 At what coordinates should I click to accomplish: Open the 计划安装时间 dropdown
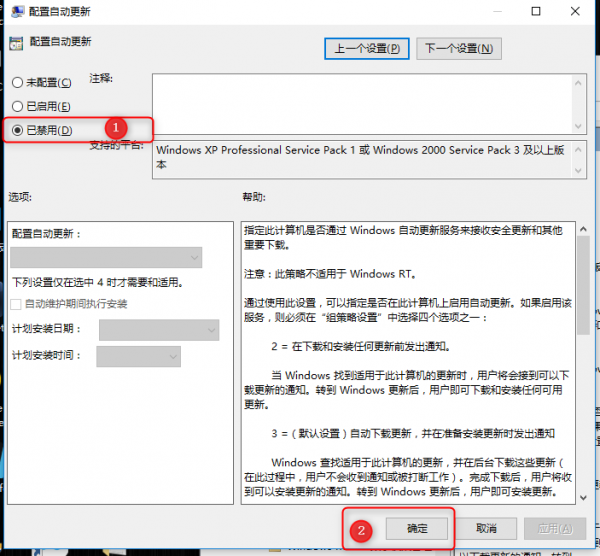pyautogui.click(x=139, y=356)
